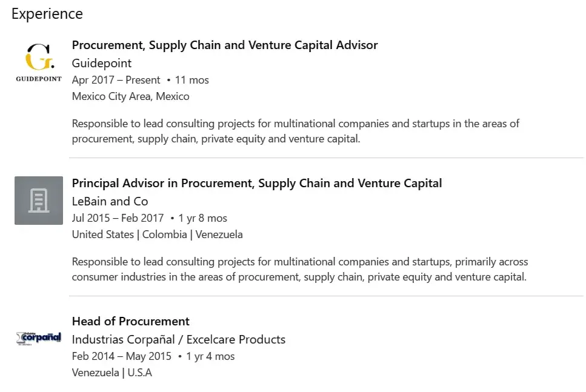
Task: Click the Guidepoint role description paragraph
Action: pyautogui.click(x=295, y=131)
